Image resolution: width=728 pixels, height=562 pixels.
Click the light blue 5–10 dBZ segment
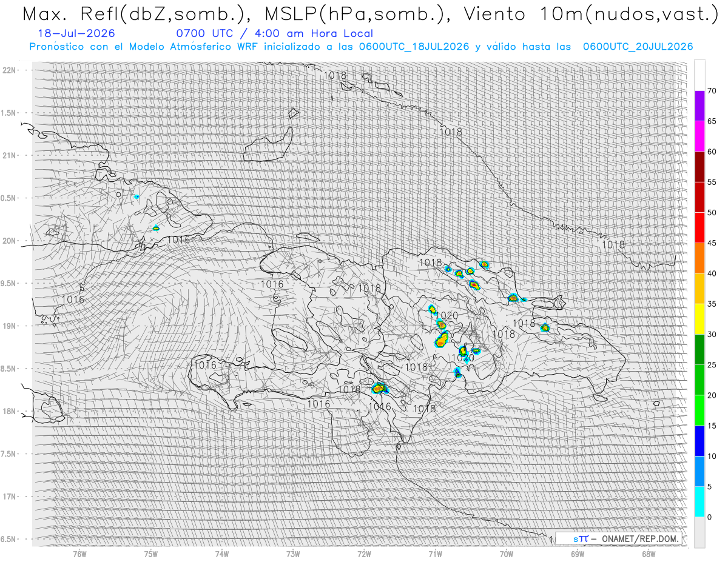pos(699,471)
